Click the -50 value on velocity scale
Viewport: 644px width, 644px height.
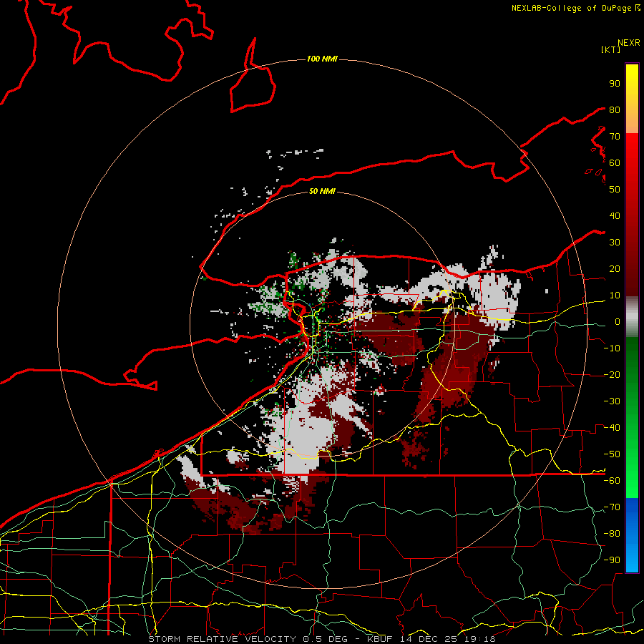[612, 454]
